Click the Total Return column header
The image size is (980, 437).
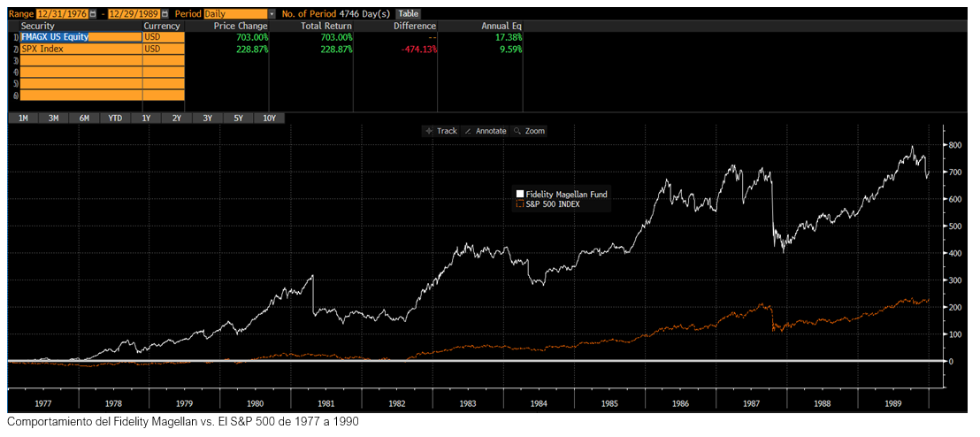(325, 26)
